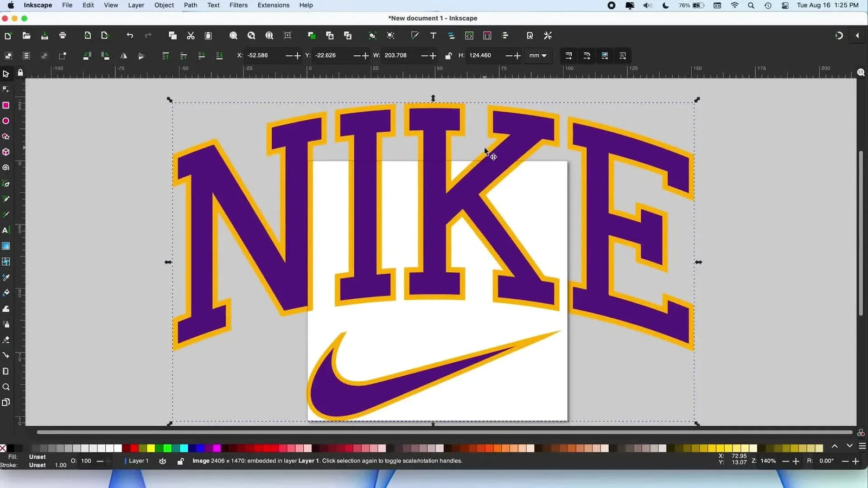Toggle visibility of Layer 1

point(162,461)
